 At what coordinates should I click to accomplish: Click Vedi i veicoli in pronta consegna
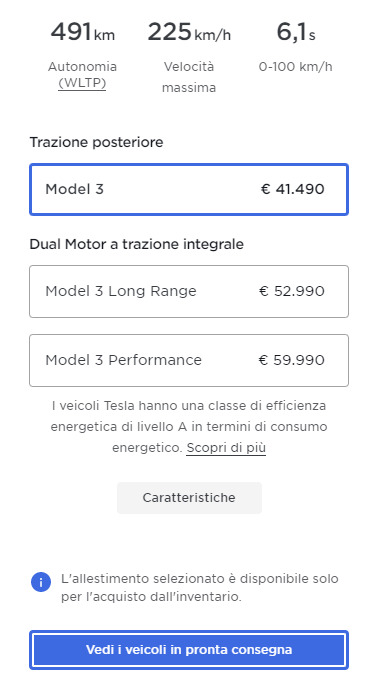coord(189,650)
